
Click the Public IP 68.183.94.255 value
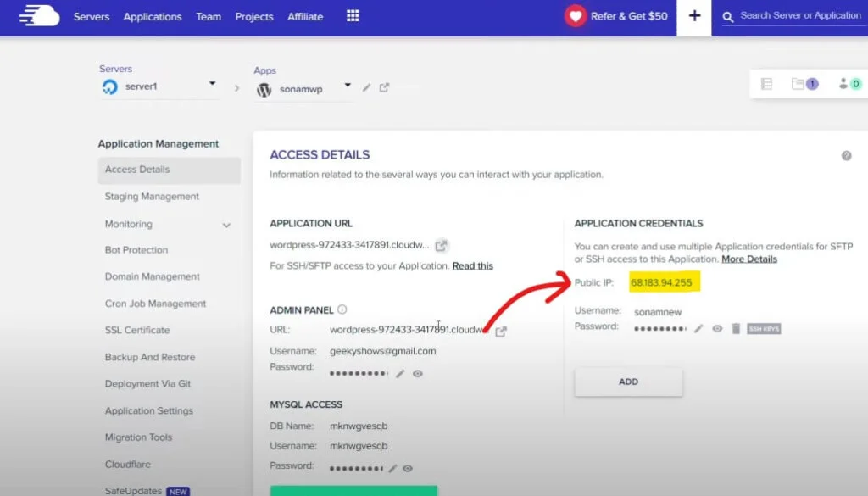point(661,282)
